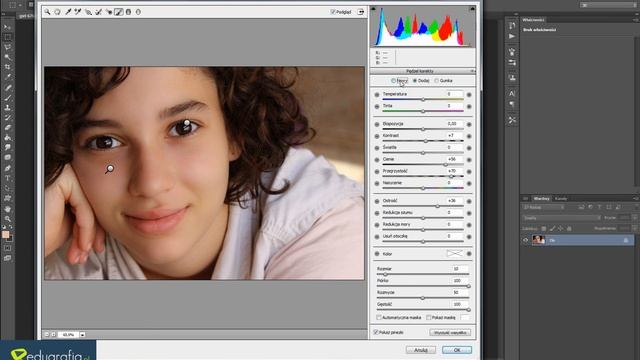Screen dimensions: 640x360
Task: Select the Dodaj radio button
Action: point(415,81)
